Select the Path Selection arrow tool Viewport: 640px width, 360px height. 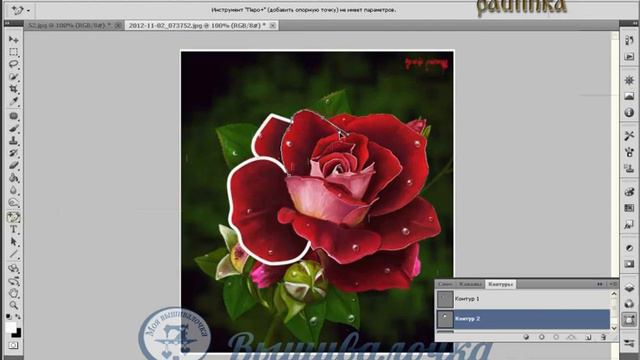(x=13, y=242)
